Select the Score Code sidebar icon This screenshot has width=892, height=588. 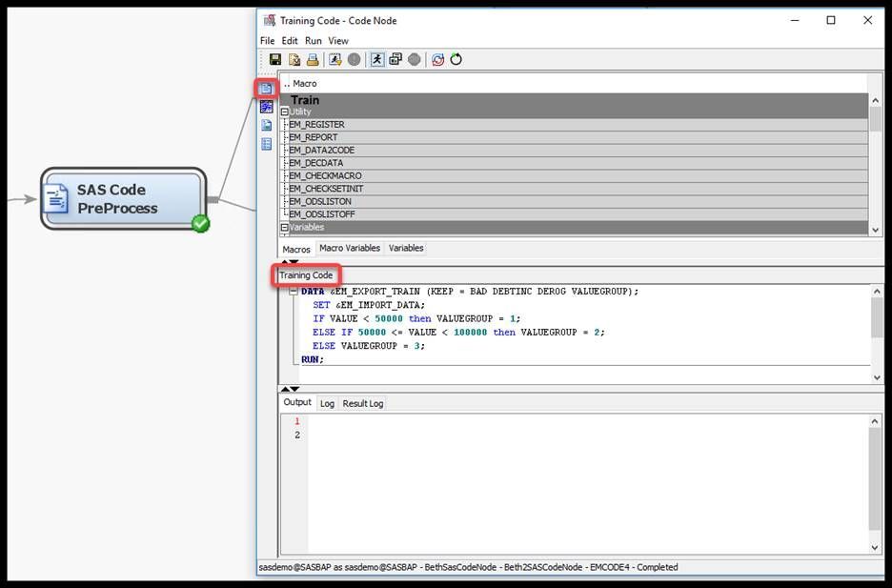(266, 107)
